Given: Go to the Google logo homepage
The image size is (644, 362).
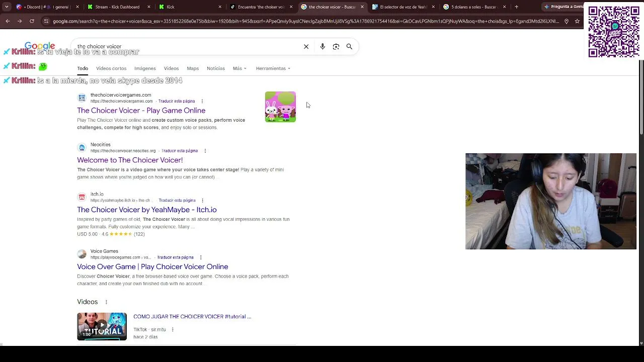Looking at the screenshot, I should click(x=40, y=47).
